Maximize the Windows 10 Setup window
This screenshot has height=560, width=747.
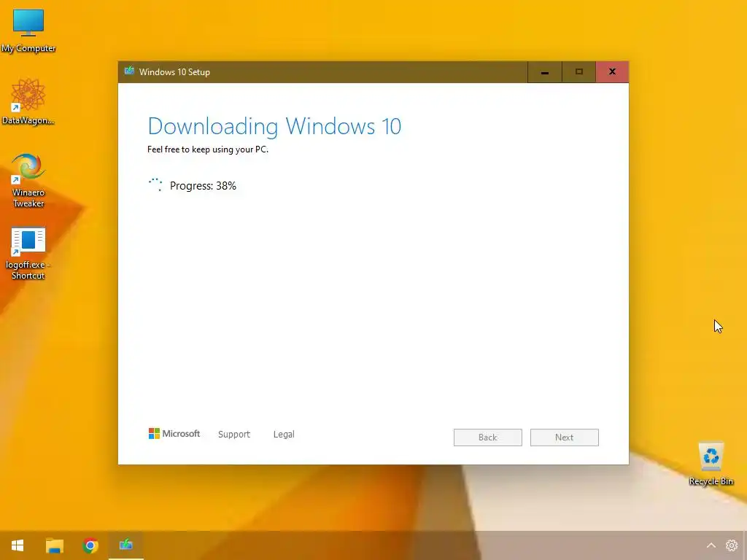[578, 72]
